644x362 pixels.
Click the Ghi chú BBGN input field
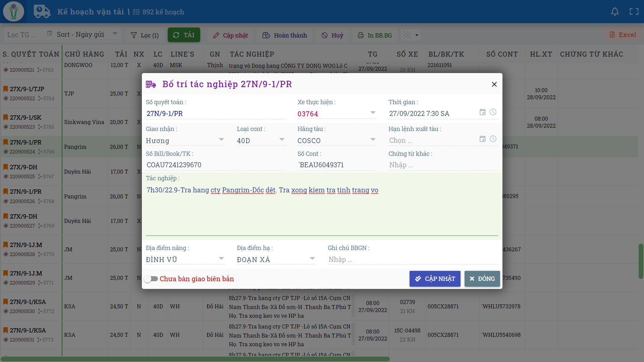(x=413, y=259)
